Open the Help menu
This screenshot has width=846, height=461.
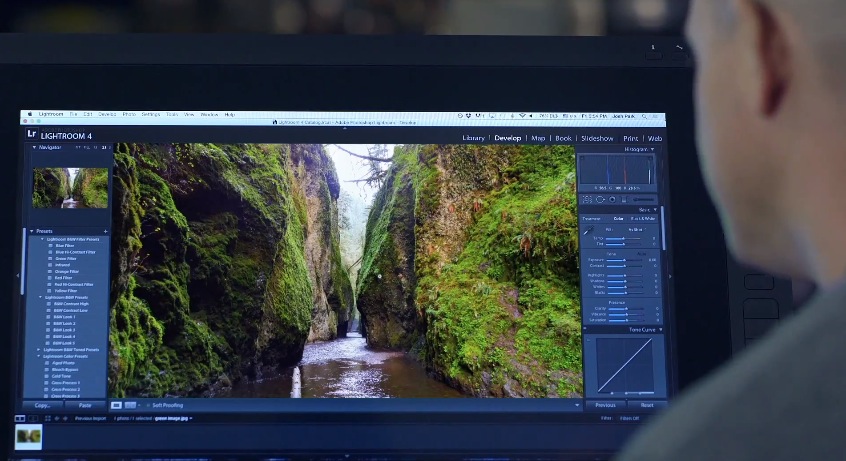229,115
